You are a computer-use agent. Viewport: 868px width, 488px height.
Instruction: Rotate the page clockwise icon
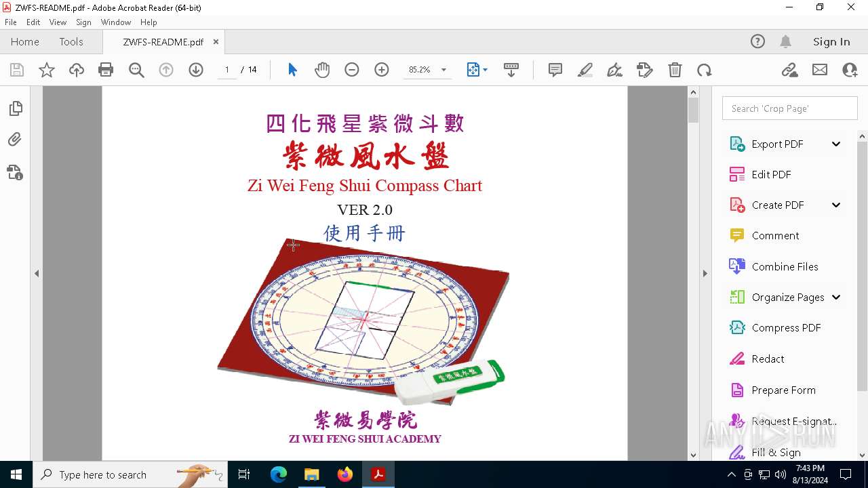[705, 70]
